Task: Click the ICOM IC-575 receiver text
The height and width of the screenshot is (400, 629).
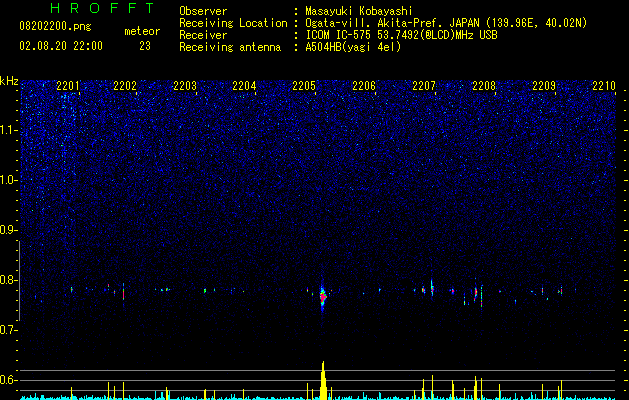Action: point(401,35)
